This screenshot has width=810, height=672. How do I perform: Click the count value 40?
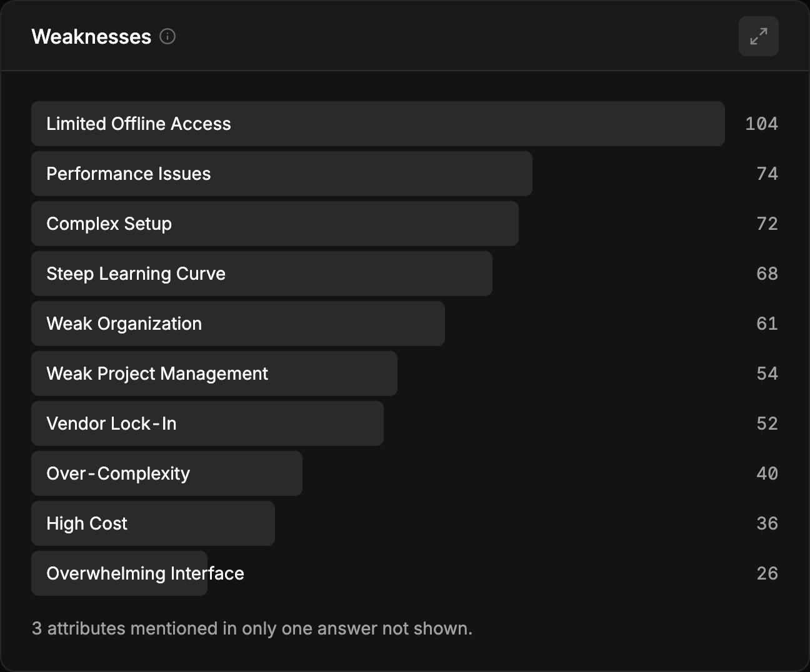(x=767, y=473)
